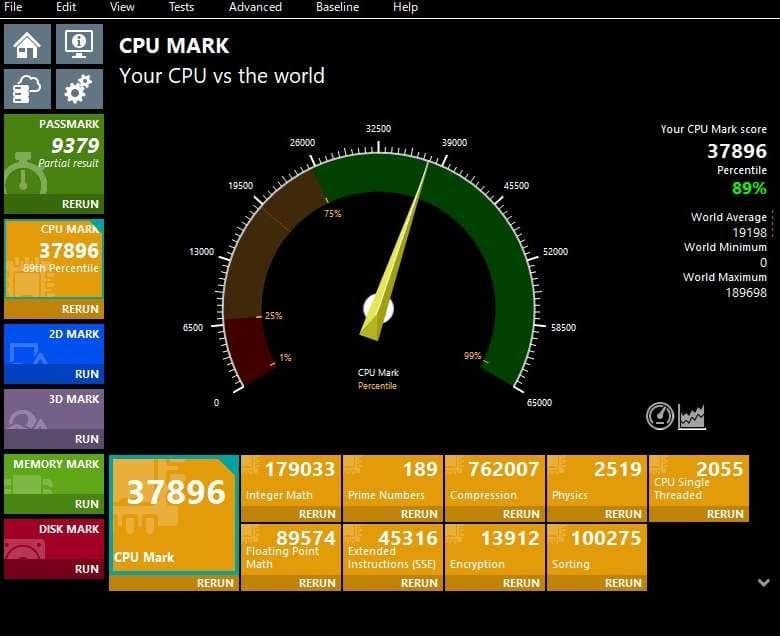Open the File menu
Image resolution: width=780 pixels, height=636 pixels.
pos(13,7)
